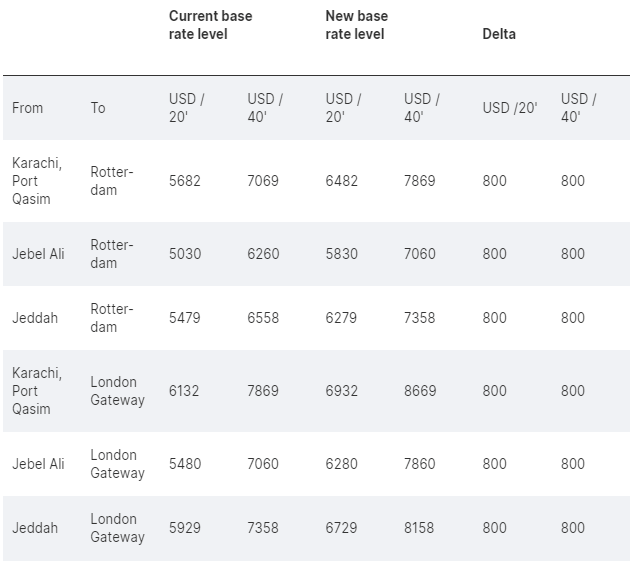Select the 8158 new rate cell

tap(420, 528)
